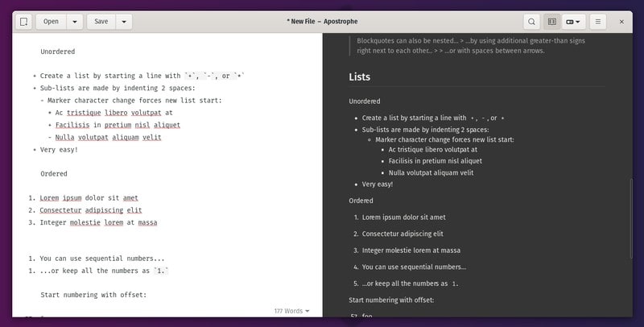The height and width of the screenshot is (327, 644).
Task: Click the 'Unordered' line in the editor
Action: pyautogui.click(x=57, y=52)
